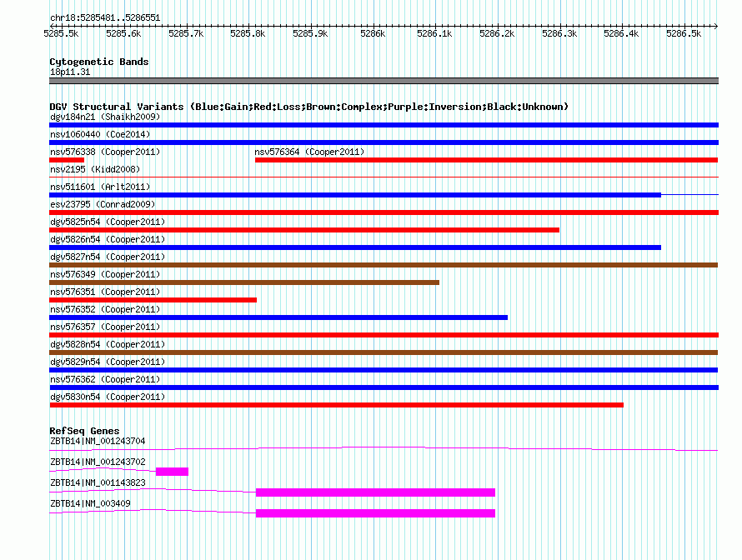Click the nsv576357 (Cooper2011) label

coord(105,327)
